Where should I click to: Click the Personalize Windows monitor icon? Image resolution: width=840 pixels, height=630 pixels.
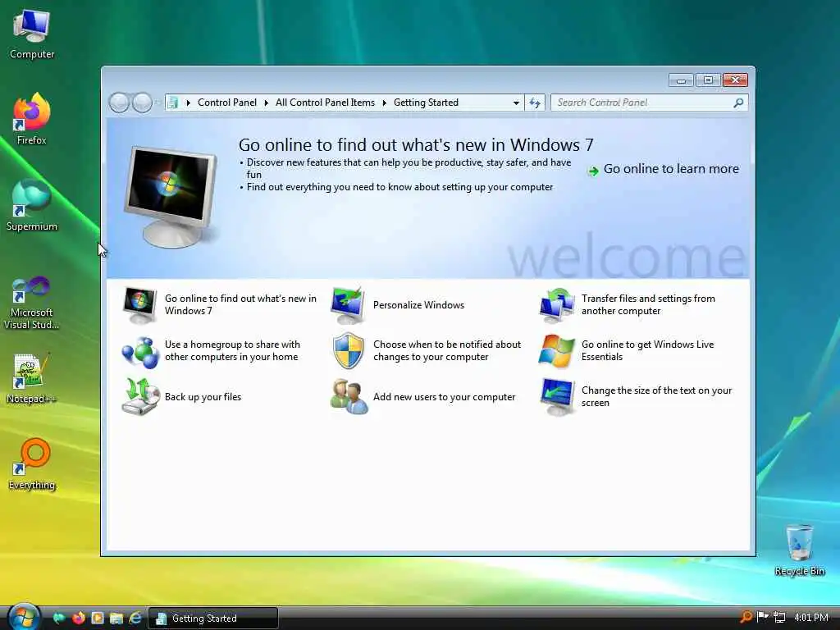pos(348,305)
